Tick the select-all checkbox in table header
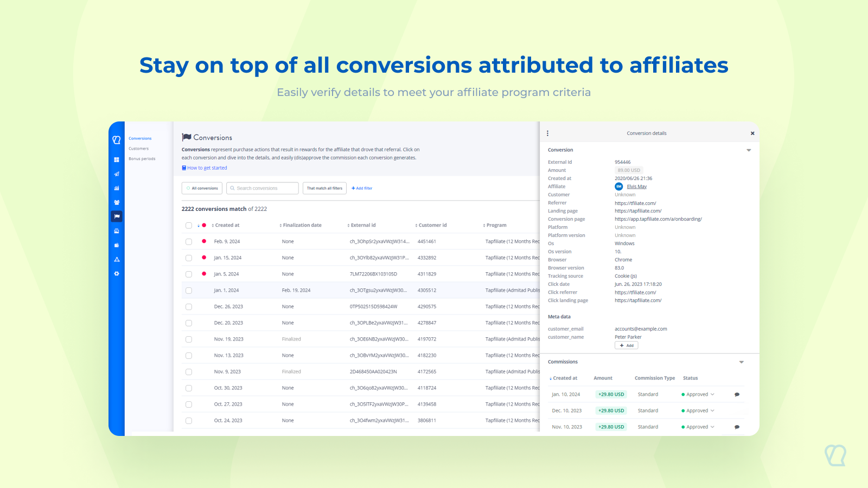 tap(189, 226)
